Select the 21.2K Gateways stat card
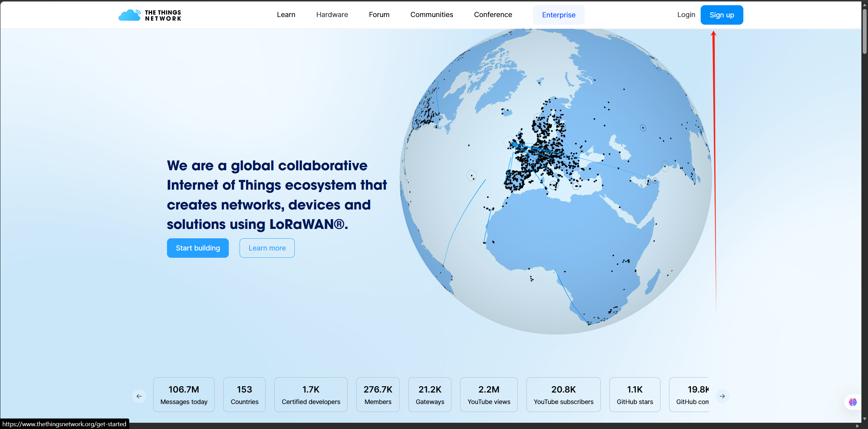 click(430, 395)
